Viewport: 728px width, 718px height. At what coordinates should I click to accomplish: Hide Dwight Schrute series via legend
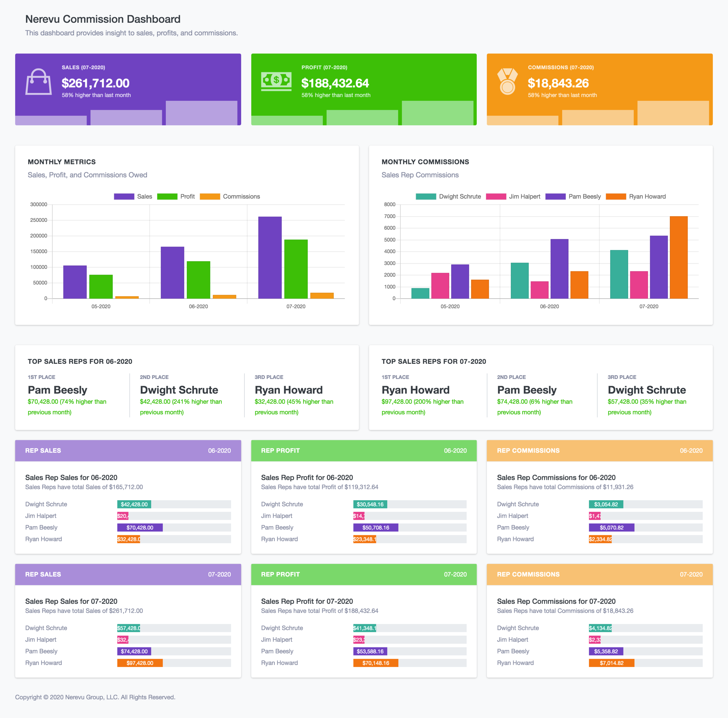[x=426, y=197]
